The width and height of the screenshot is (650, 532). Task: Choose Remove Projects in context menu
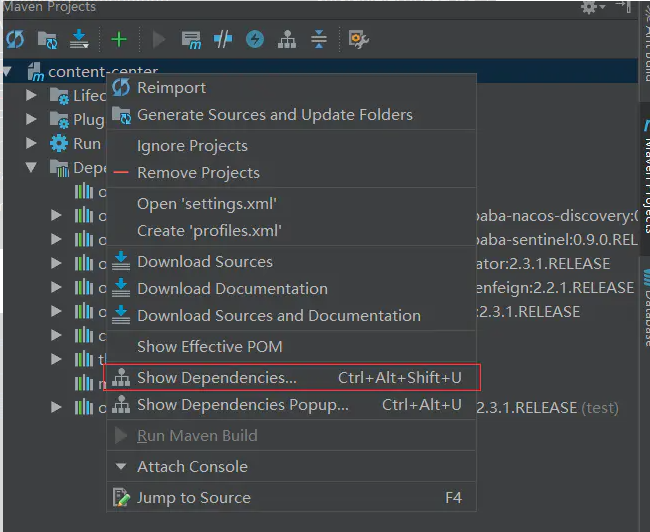291,172
